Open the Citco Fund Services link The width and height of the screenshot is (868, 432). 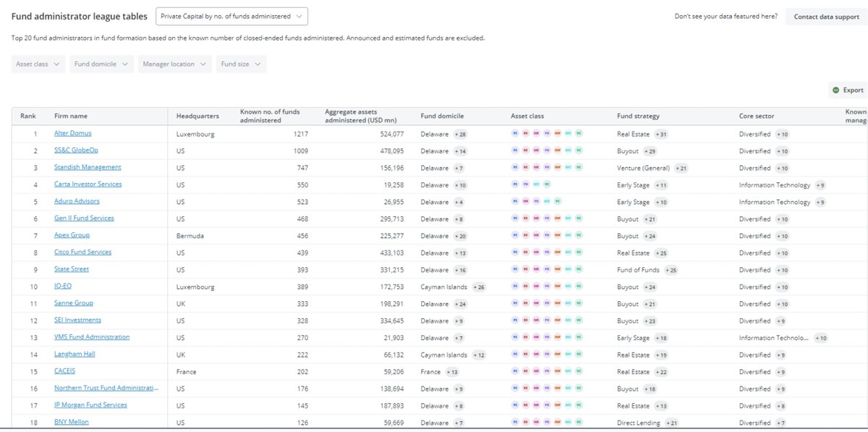(83, 252)
